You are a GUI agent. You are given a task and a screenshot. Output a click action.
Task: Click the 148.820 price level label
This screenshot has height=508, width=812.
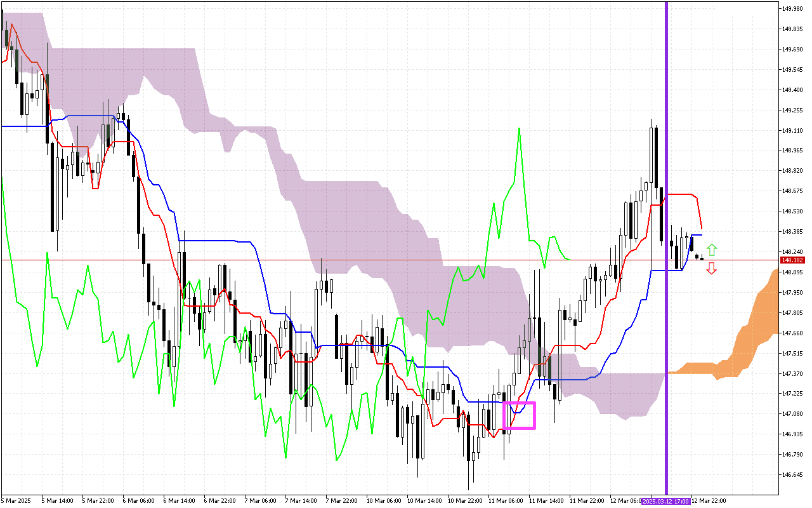793,171
